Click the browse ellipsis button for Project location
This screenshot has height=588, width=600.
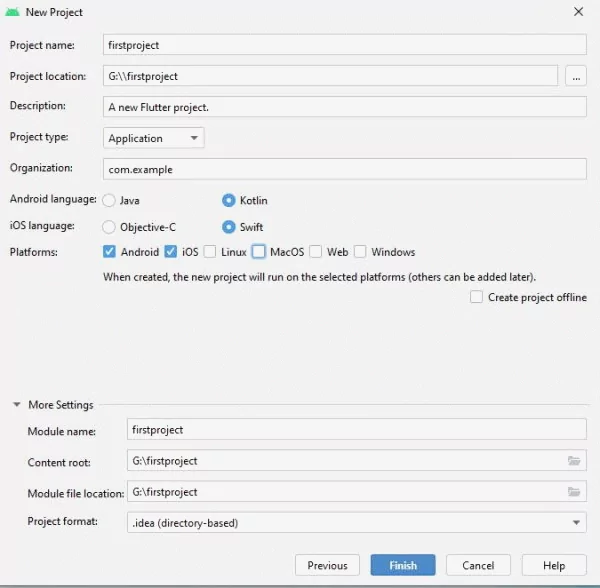coord(575,75)
